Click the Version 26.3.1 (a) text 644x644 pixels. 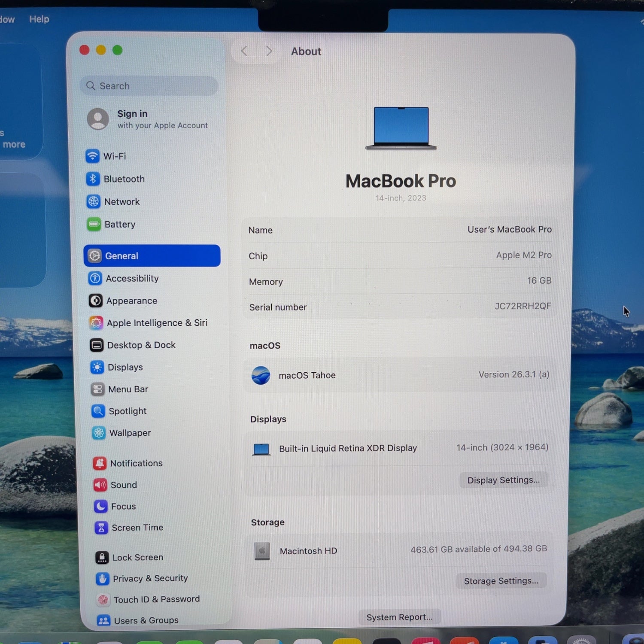tap(514, 374)
